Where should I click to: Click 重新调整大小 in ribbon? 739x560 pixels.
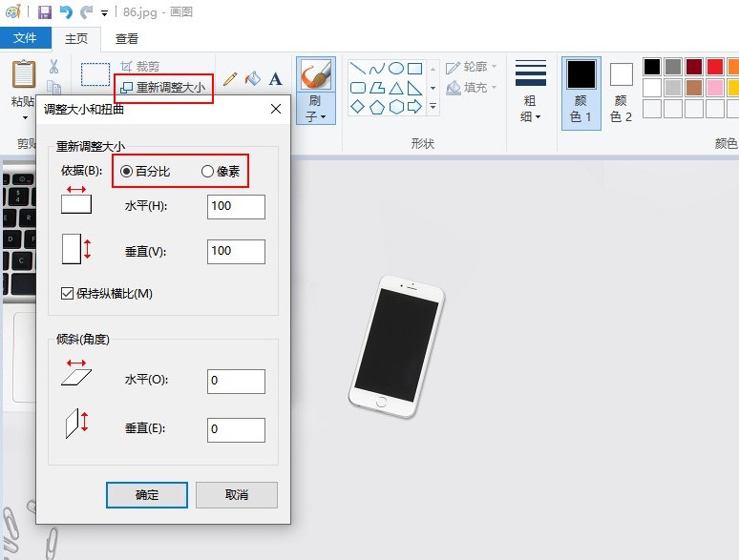[x=163, y=88]
